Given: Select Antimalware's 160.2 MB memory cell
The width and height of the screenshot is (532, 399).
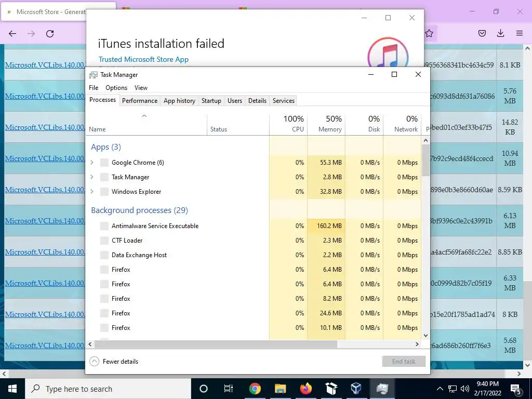Looking at the screenshot, I should pos(326,226).
